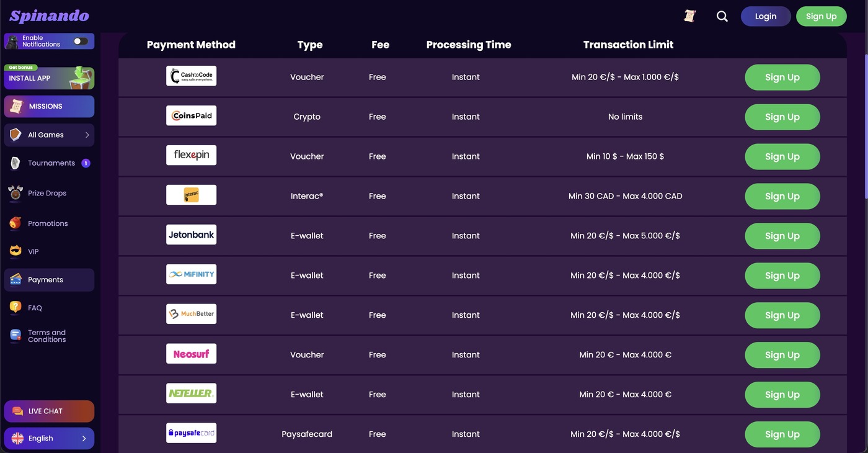Click the Processing Time column header
The width and height of the screenshot is (868, 453).
(x=469, y=45)
